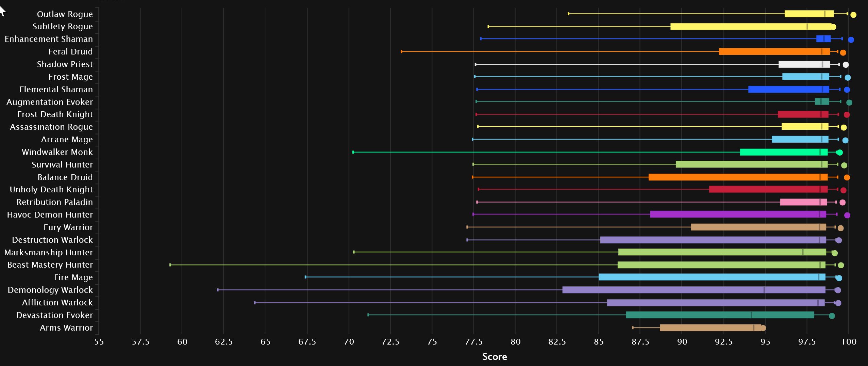Click the Outlaw Rogue row label
868x366 pixels.
pos(65,14)
